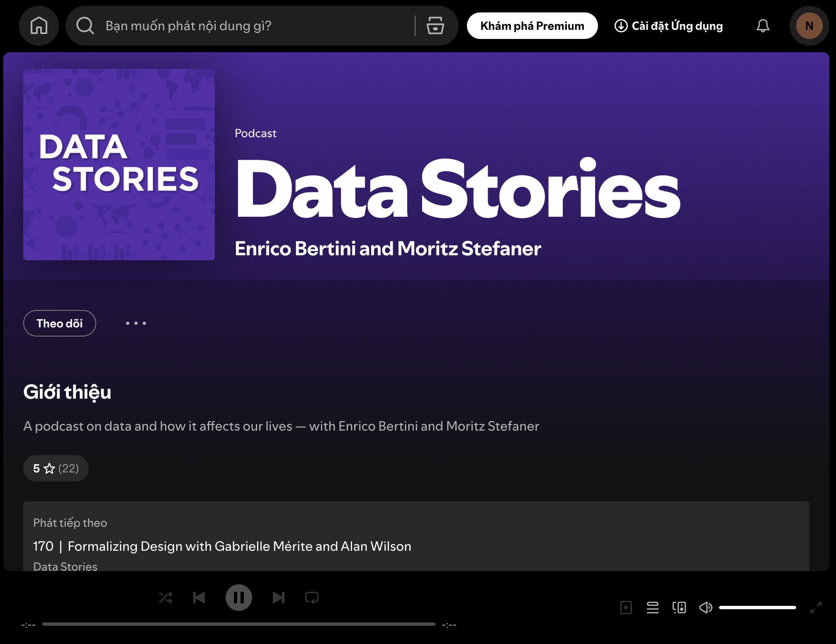The width and height of the screenshot is (836, 644).
Task: Open the connect to a device icon
Action: point(679,608)
